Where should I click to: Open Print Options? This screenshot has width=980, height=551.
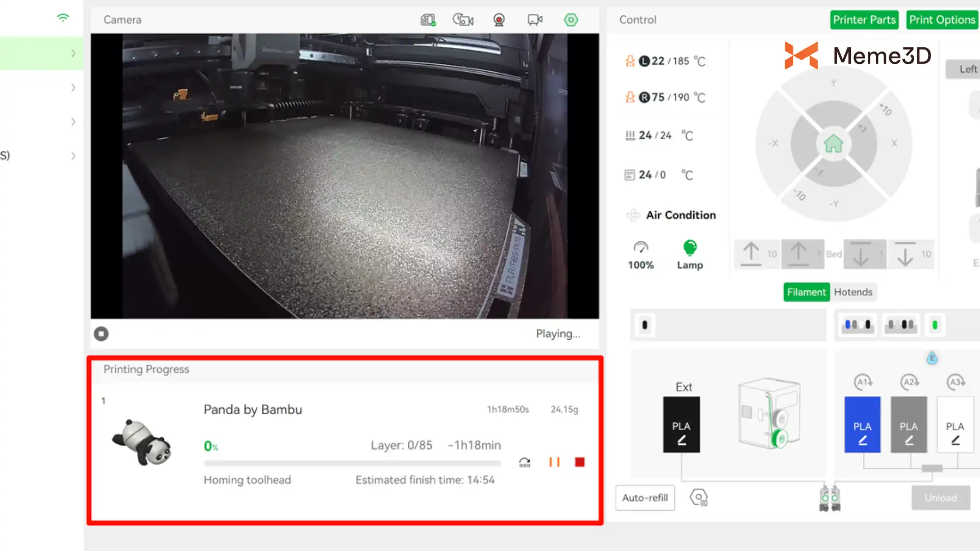coord(942,20)
